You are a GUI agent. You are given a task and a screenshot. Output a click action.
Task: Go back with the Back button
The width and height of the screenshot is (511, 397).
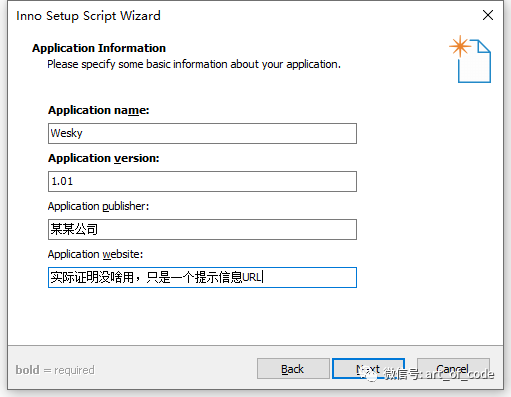click(293, 369)
